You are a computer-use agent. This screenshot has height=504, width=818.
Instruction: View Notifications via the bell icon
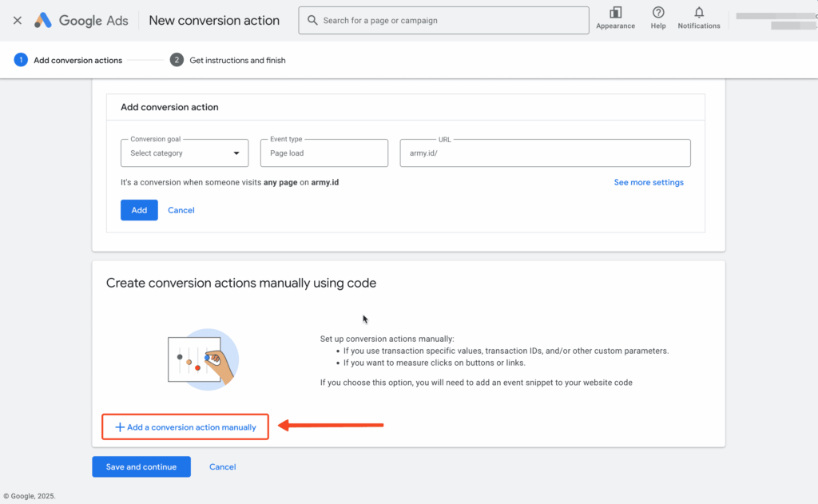click(x=698, y=14)
